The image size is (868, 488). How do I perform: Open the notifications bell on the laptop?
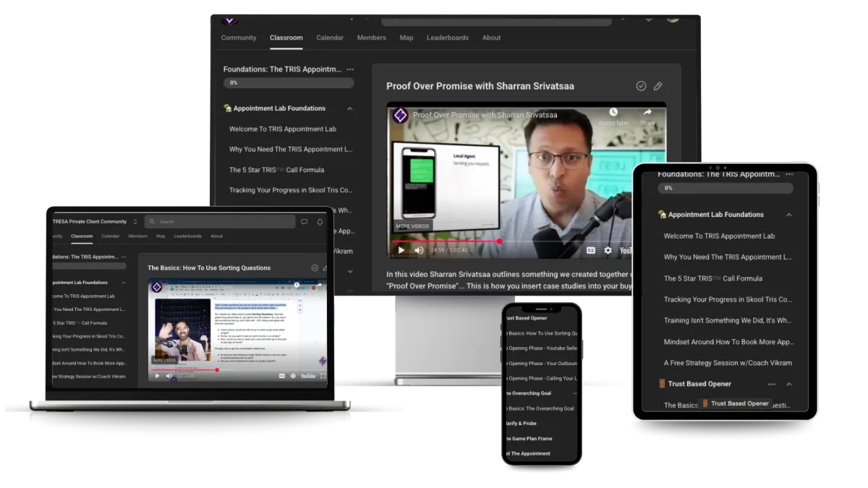coord(320,222)
